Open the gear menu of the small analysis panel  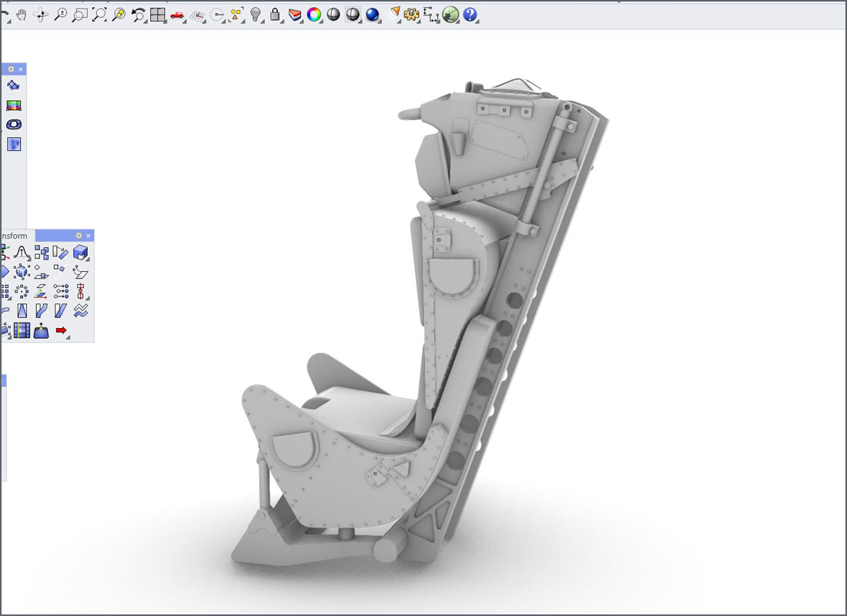pyautogui.click(x=11, y=69)
